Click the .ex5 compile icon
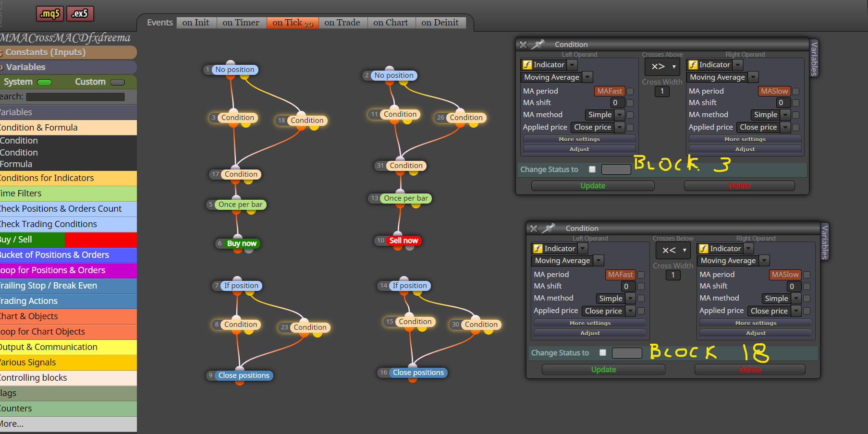This screenshot has height=434, width=868. coord(80,14)
